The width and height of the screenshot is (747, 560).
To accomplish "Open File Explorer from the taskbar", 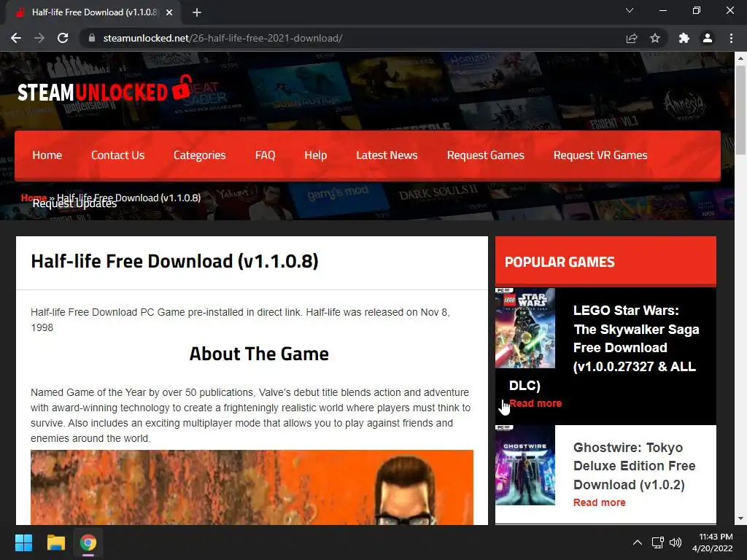I will coord(55,542).
